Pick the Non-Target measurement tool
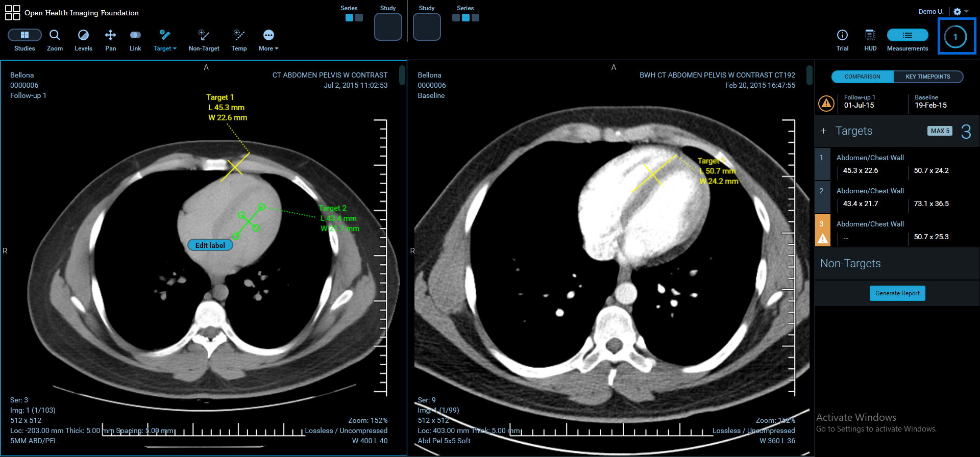Screen dimensions: 980x457 click(x=204, y=35)
